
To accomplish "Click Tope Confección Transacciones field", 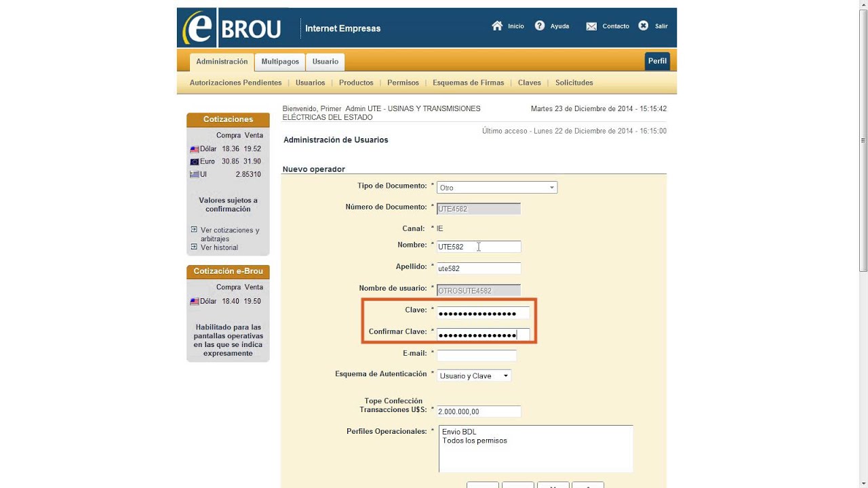I will pos(479,411).
